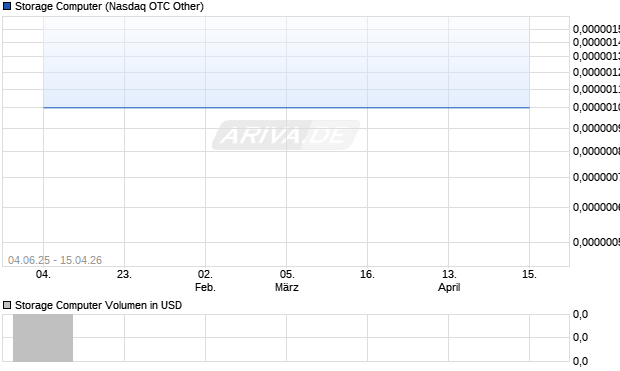Click the blue Storage Computer legend square
The image size is (620, 371).
click(x=7, y=6)
